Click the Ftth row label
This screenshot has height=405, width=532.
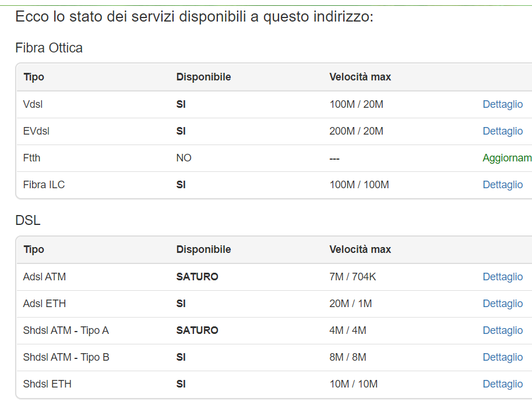(31, 158)
